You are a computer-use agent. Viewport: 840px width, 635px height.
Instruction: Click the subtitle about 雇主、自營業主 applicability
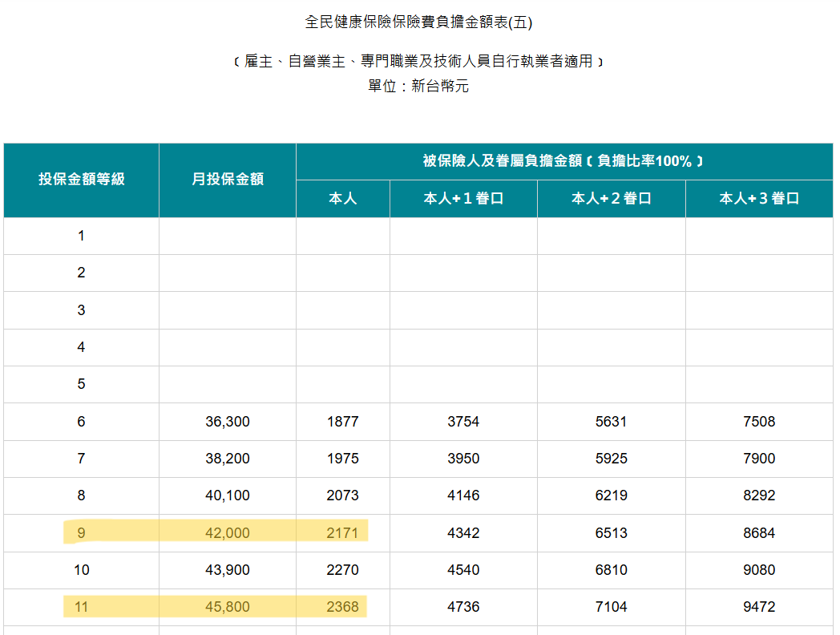418,61
